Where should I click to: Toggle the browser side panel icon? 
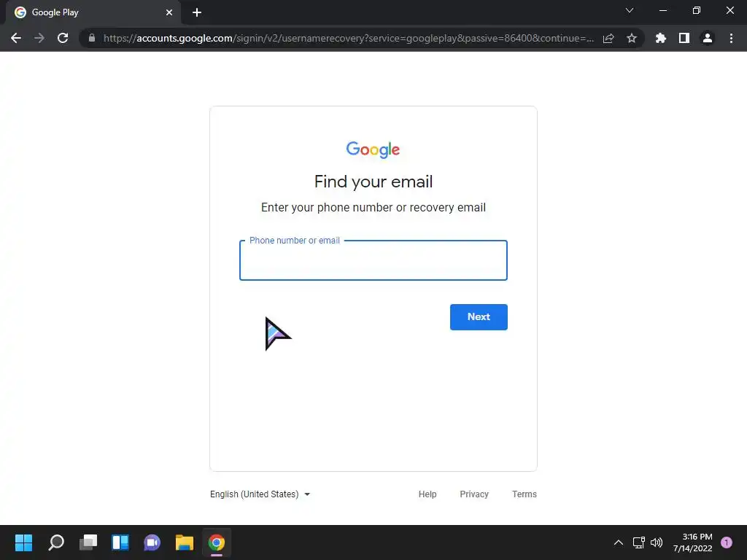(x=684, y=38)
